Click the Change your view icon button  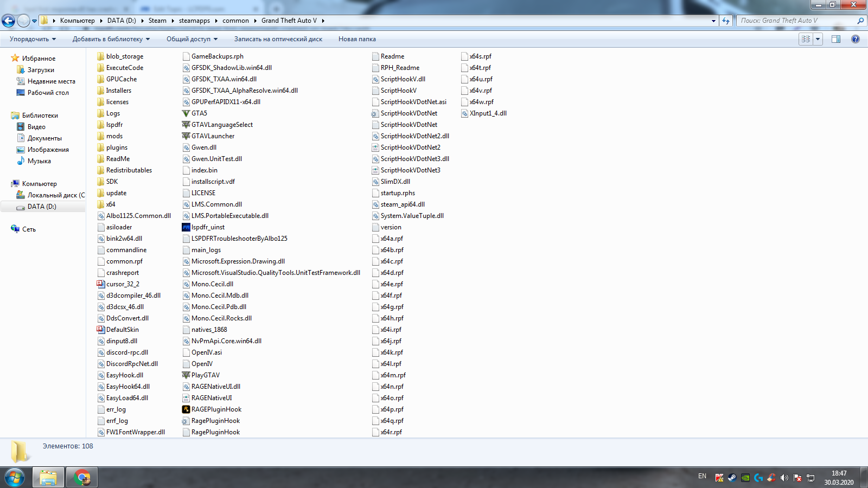(806, 39)
